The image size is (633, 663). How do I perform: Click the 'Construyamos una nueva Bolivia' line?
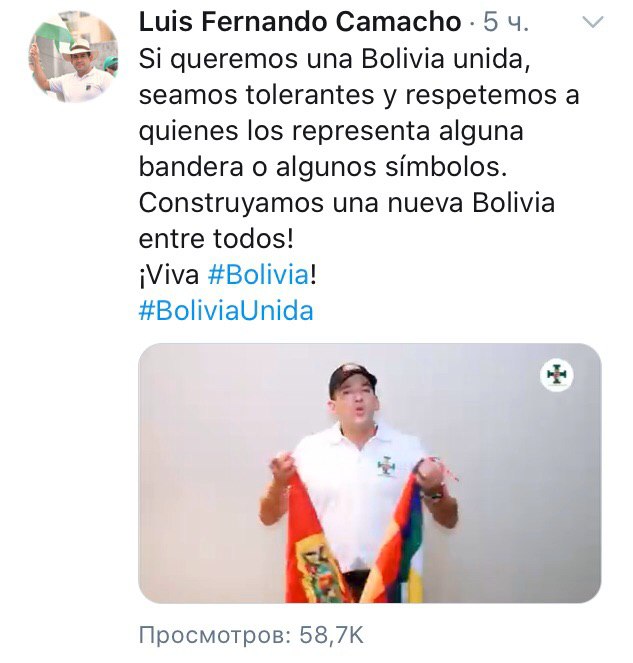click(347, 203)
